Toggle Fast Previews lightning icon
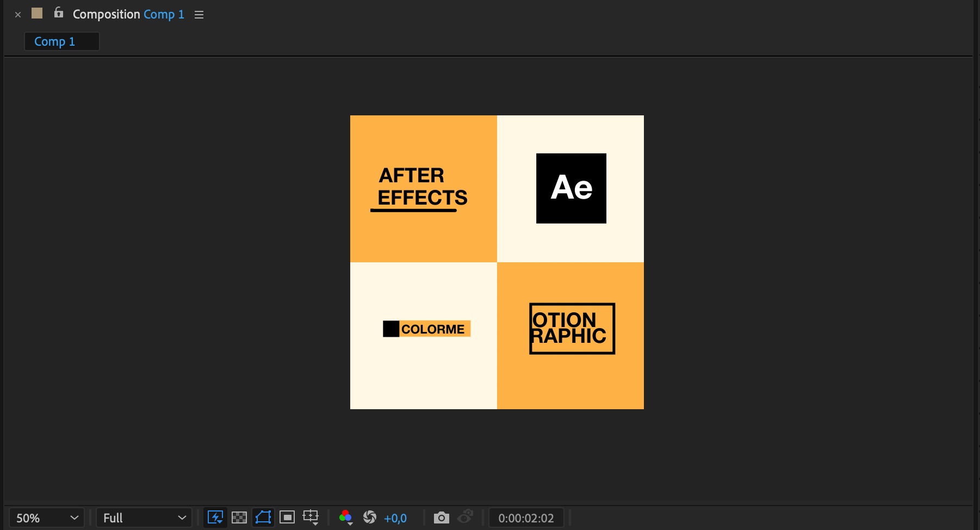 (215, 517)
